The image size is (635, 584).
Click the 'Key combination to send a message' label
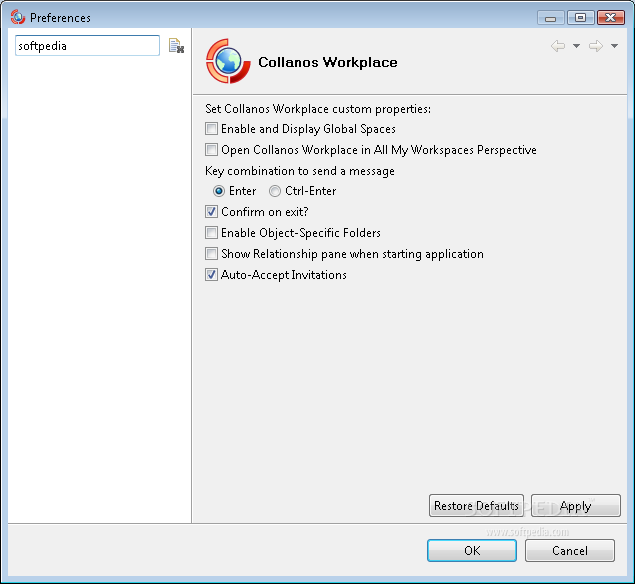(x=300, y=171)
